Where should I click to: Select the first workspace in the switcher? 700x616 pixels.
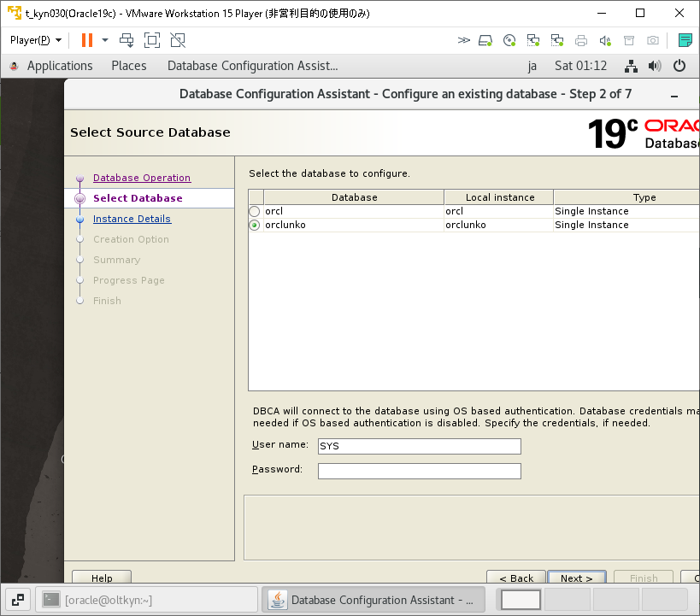click(x=521, y=600)
